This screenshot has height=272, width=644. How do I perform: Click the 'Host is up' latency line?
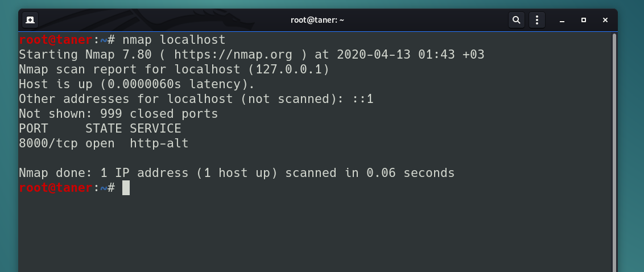pyautogui.click(x=137, y=84)
